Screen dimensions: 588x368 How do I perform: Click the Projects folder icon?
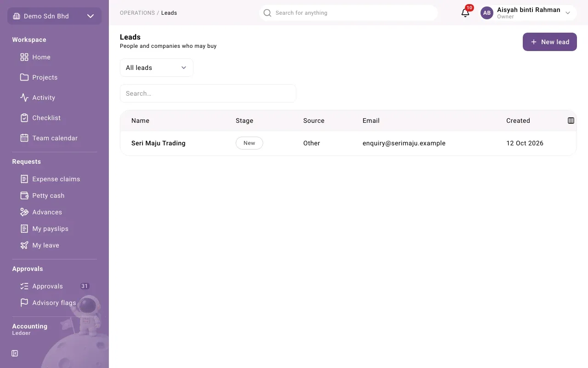point(24,77)
